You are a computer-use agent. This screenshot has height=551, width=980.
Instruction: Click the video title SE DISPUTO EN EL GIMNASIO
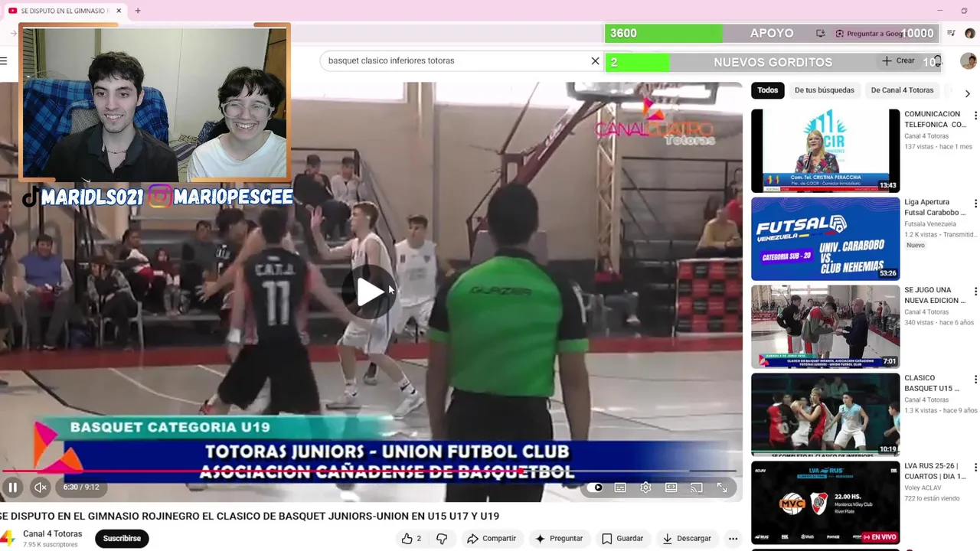pos(250,517)
